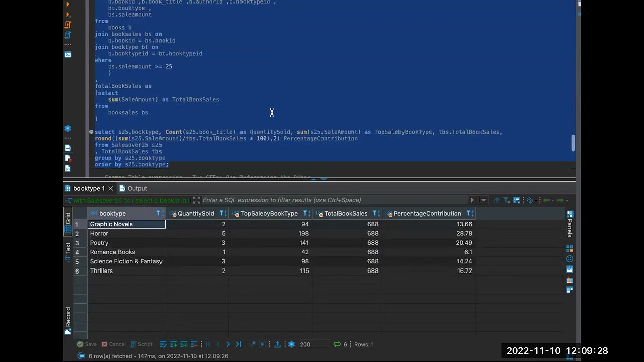Click the Show output panel icon in gutter
Screen dimensions: 644x362
click(68, 148)
